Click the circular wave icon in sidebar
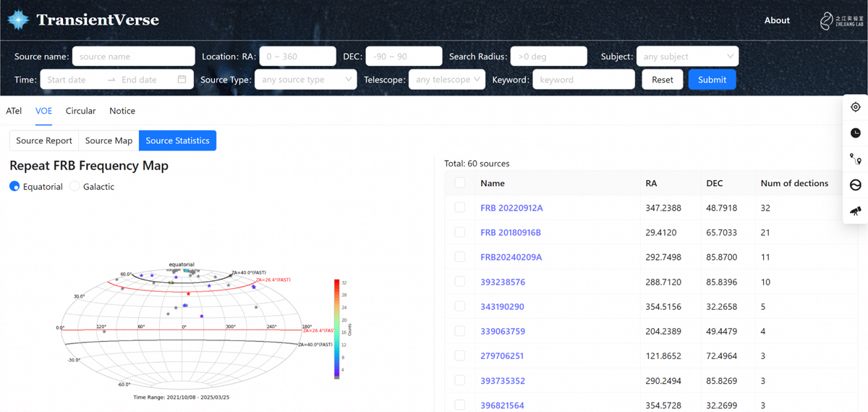 coord(856,185)
